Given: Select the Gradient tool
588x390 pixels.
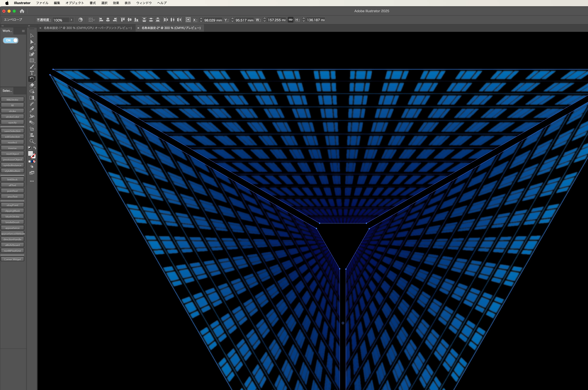Looking at the screenshot, I should point(32,98).
